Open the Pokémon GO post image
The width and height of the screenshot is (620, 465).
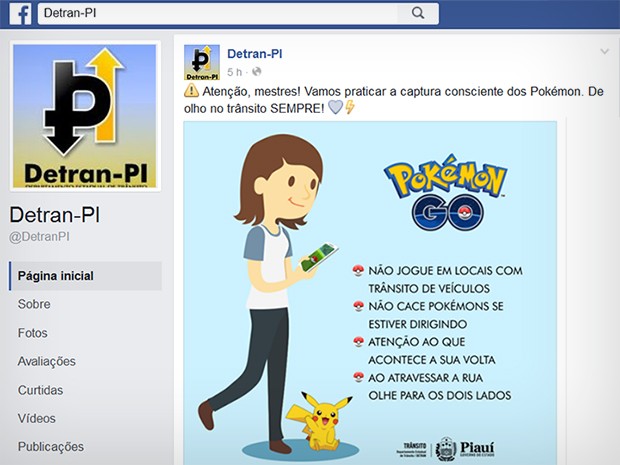coord(370,293)
